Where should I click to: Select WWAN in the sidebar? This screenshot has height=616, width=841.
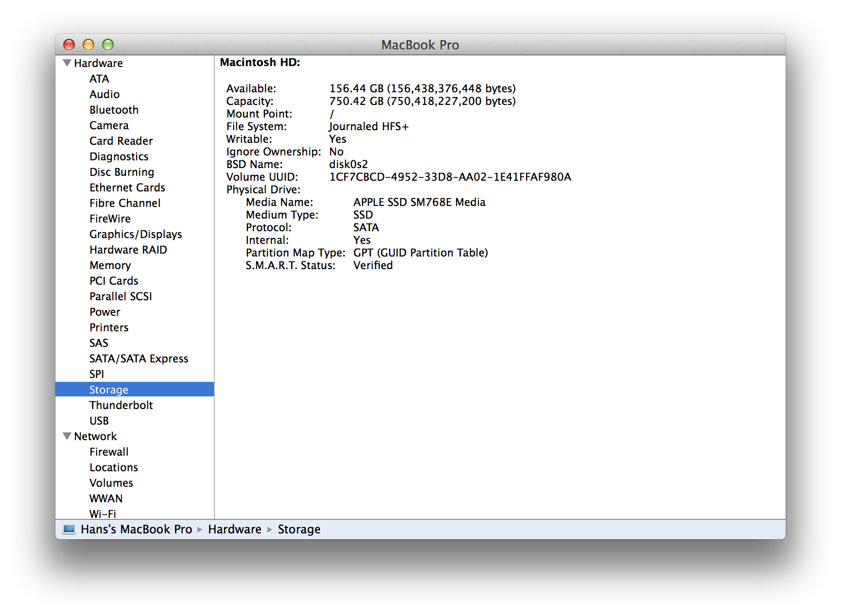(106, 498)
